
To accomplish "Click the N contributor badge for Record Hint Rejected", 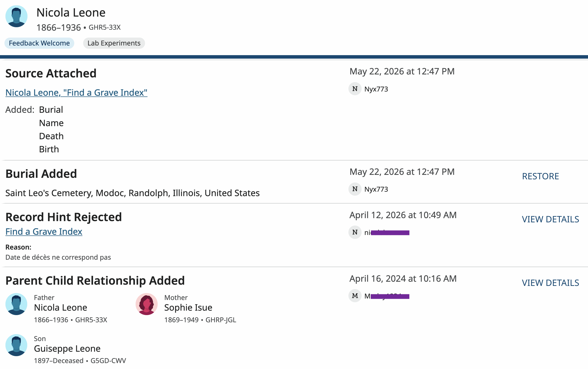I will click(355, 232).
